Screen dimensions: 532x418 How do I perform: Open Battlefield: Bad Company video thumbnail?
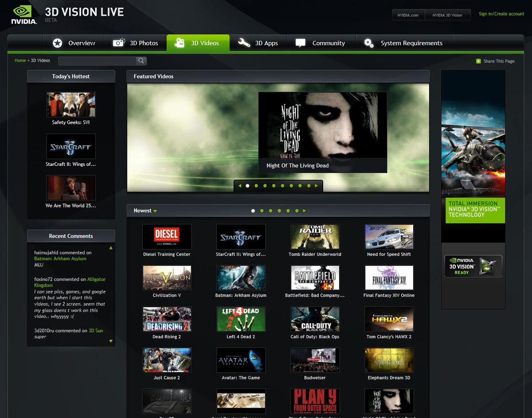[x=315, y=278]
